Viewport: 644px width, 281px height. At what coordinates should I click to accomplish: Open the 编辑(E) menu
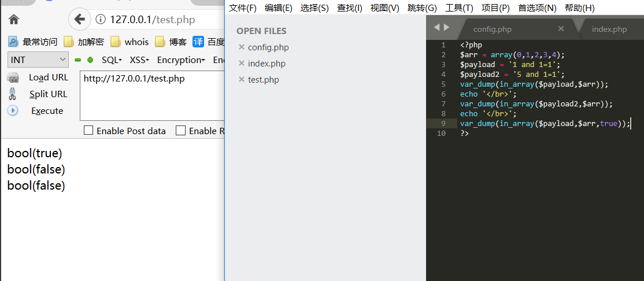tap(279, 8)
